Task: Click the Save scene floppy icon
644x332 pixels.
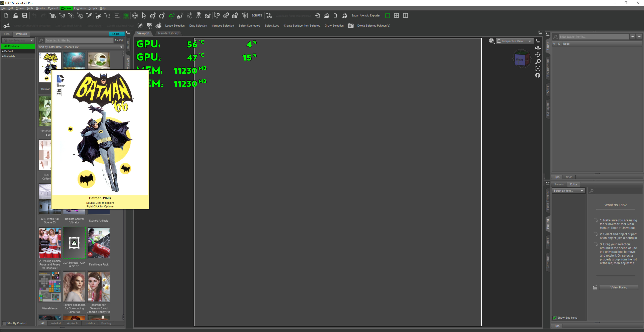Action: coord(24,15)
